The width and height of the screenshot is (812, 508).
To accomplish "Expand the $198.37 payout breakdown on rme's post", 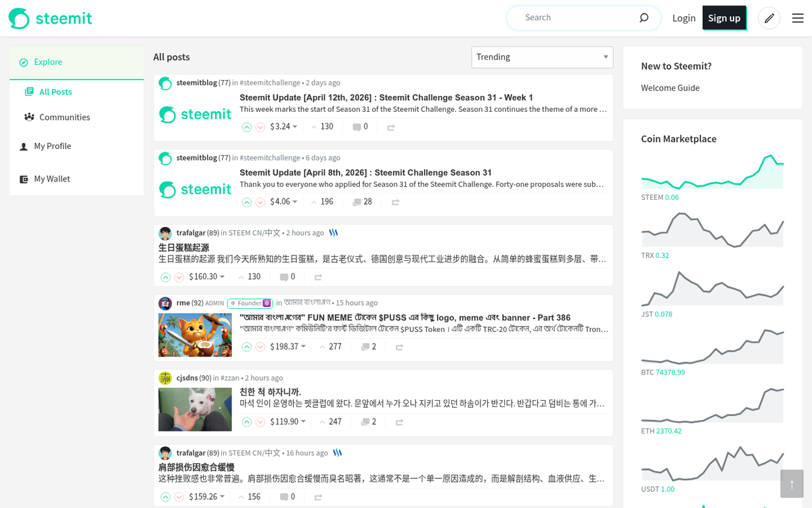I will coord(289,347).
